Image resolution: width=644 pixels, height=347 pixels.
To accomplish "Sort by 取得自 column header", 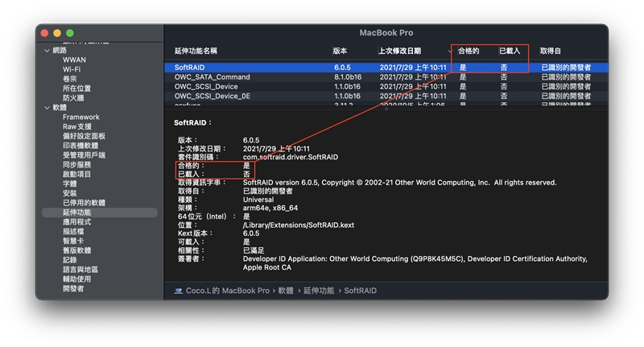I will [x=551, y=51].
